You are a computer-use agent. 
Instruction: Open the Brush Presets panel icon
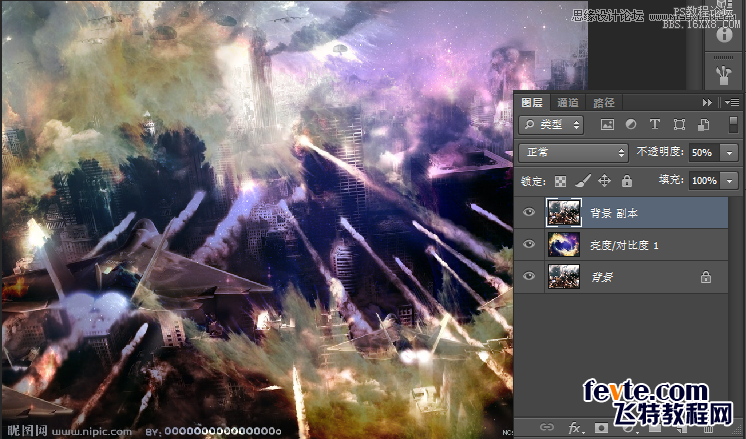[724, 75]
